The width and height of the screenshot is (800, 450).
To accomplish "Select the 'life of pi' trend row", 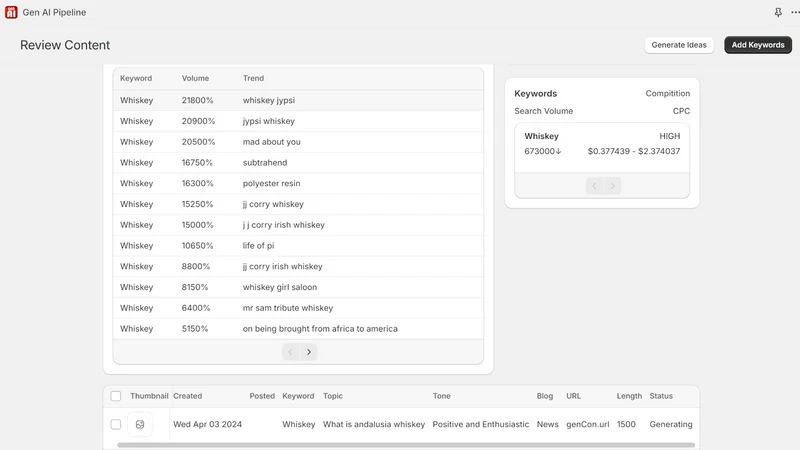I will [298, 246].
